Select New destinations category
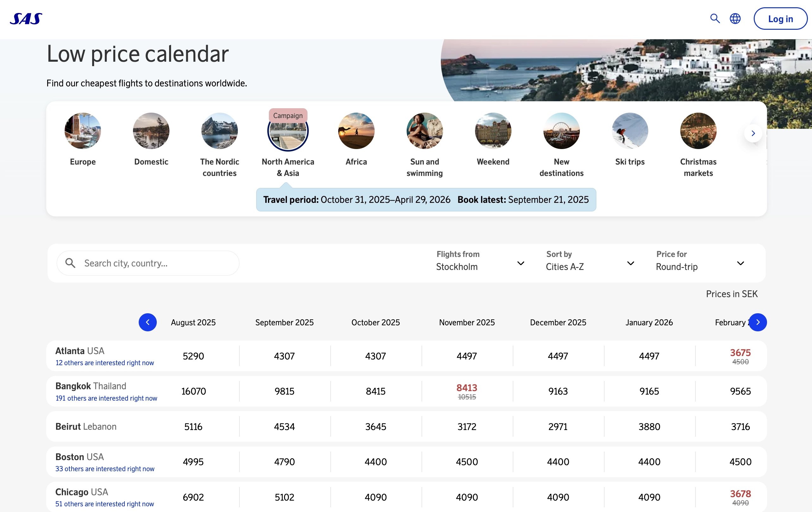The image size is (812, 512). pyautogui.click(x=561, y=131)
